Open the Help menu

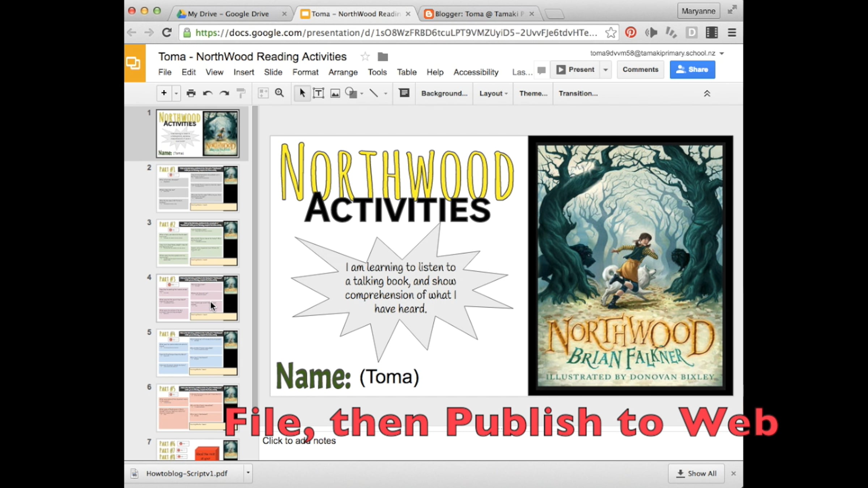tap(435, 72)
